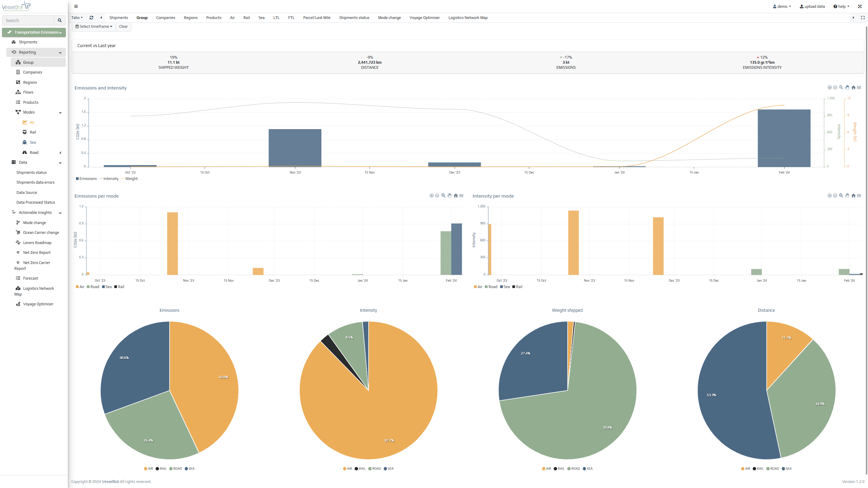Click the upload data link
Viewport: 868px width, 488px height.
(x=812, y=6)
